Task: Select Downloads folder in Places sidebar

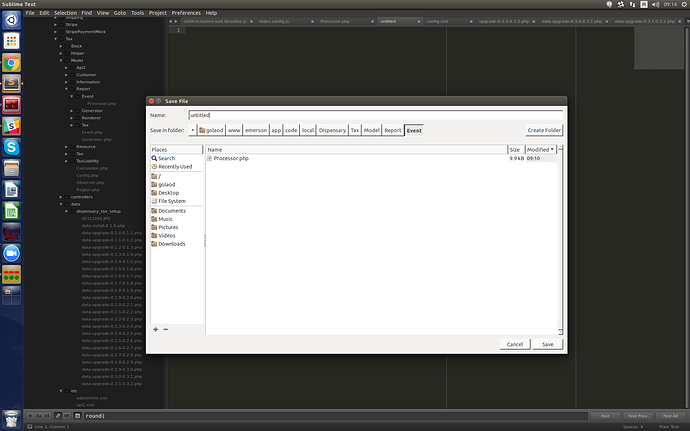Action: point(171,244)
